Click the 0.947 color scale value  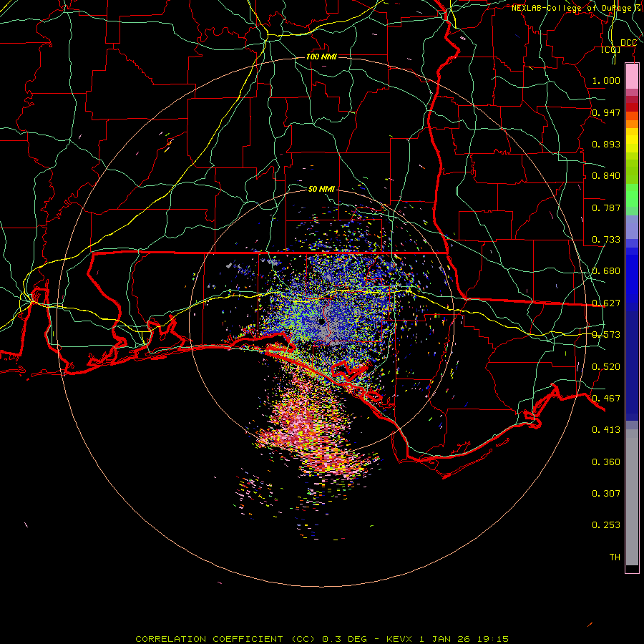click(606, 112)
